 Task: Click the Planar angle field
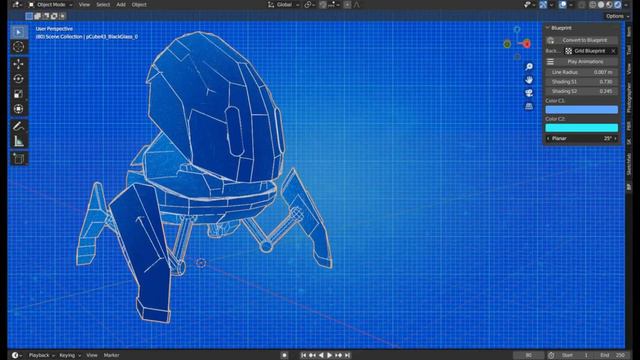(x=582, y=139)
